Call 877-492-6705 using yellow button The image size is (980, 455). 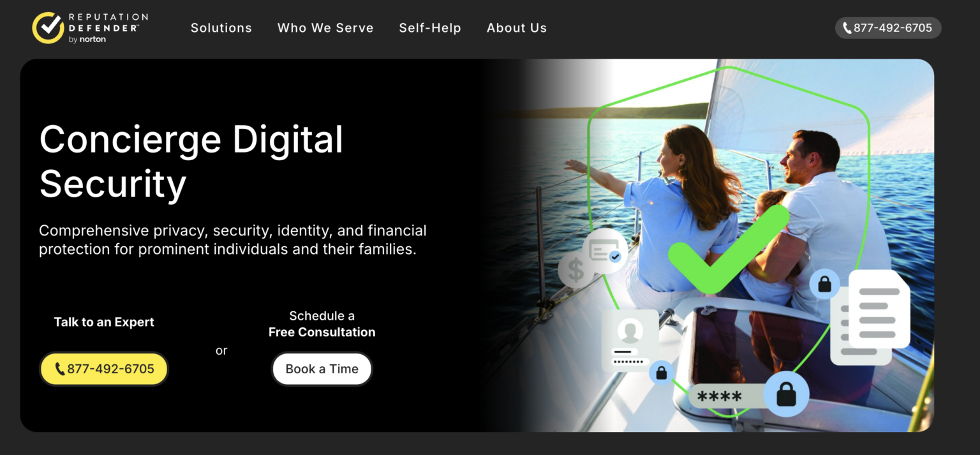[x=104, y=369]
